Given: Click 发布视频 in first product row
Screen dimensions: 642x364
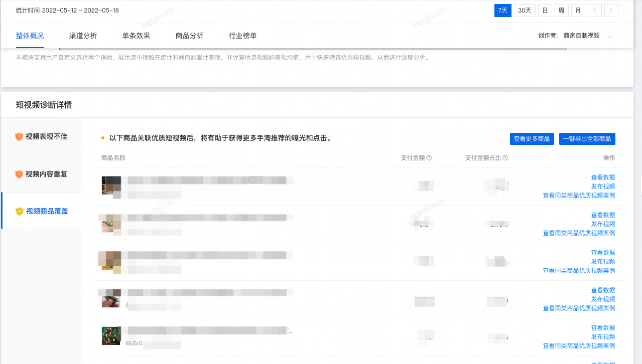Looking at the screenshot, I should 603,186.
